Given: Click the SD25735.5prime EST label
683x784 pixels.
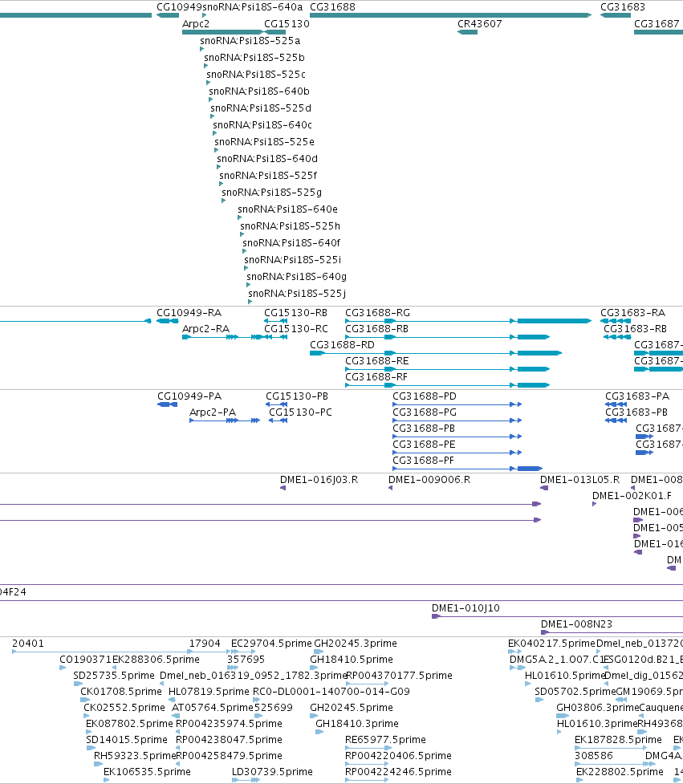Looking at the screenshot, I should click(113, 676).
